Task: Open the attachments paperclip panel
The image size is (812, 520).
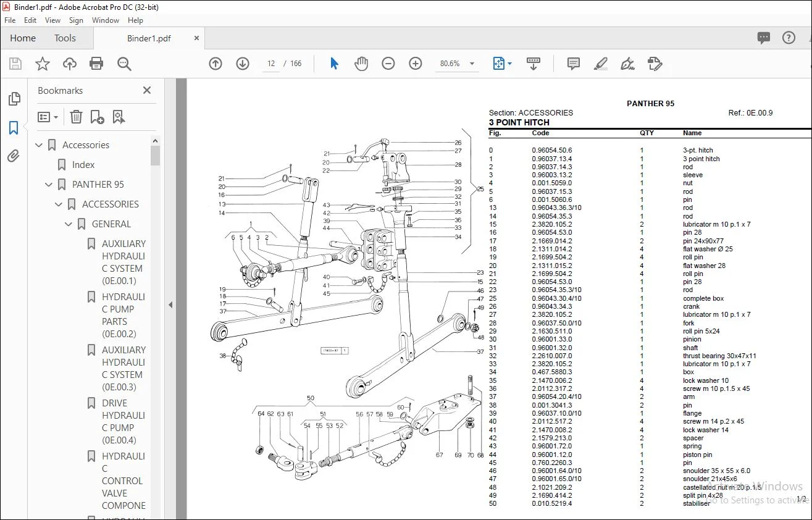Action: pos(14,156)
